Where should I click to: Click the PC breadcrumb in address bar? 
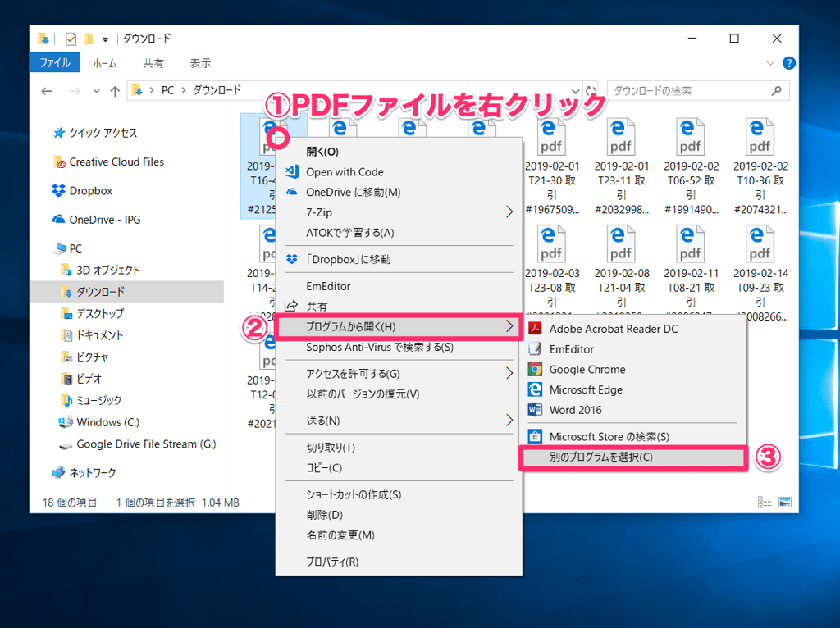pyautogui.click(x=167, y=90)
